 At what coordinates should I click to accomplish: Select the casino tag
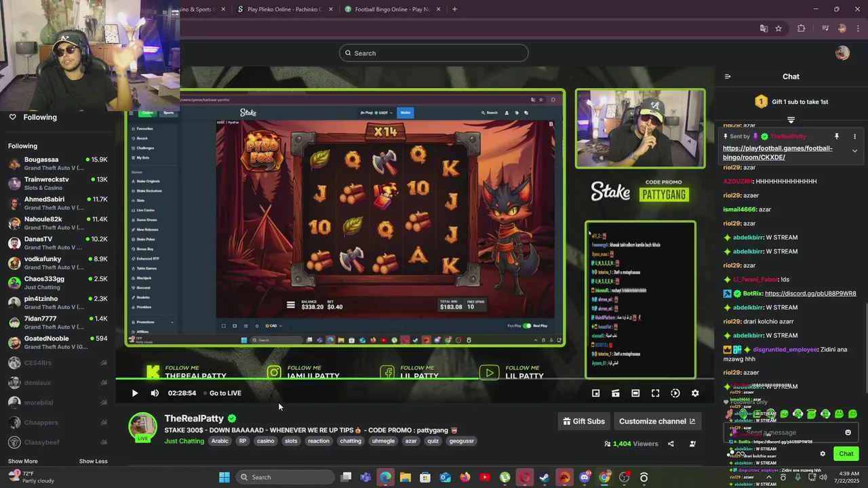[x=265, y=441]
